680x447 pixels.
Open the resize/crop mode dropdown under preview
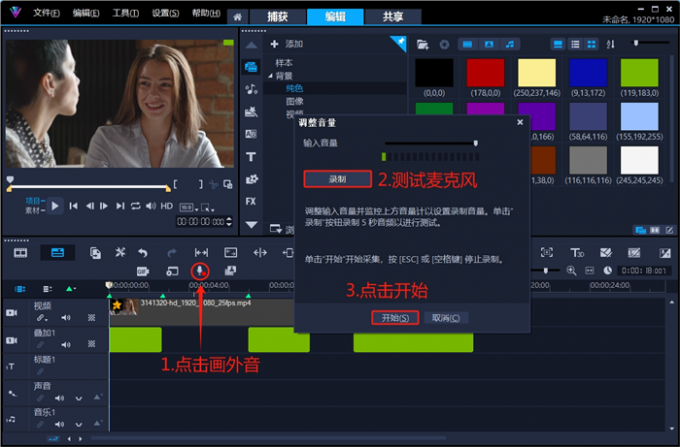coord(207,207)
